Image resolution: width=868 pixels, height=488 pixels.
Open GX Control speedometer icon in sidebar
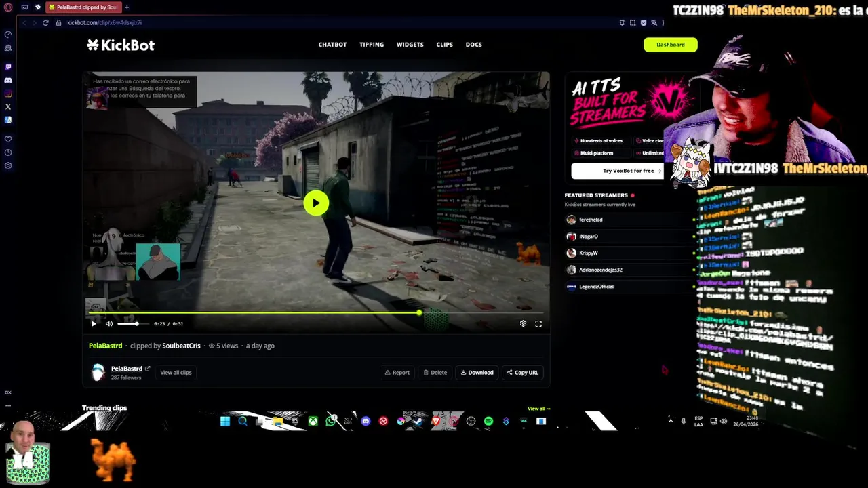pos(8,35)
